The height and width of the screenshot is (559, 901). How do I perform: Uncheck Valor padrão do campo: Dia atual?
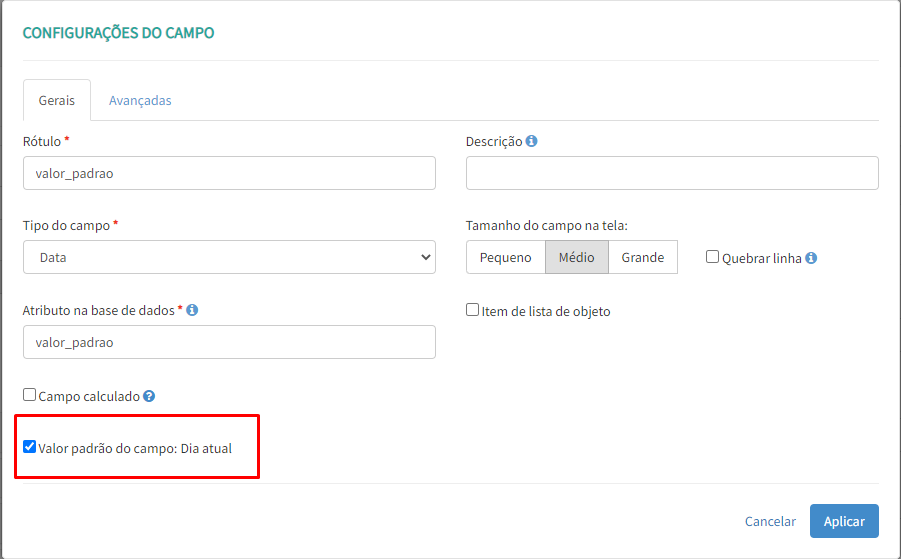pyautogui.click(x=29, y=446)
